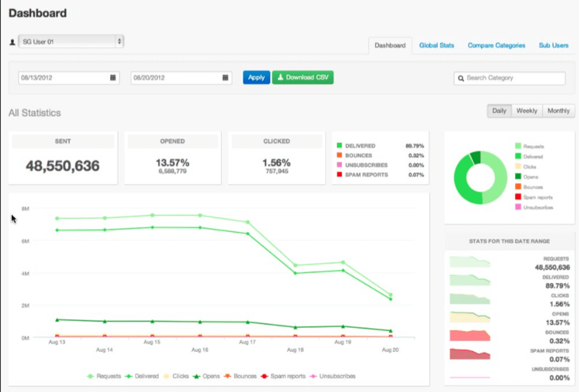
Task: Switch view to Monthly statistics
Action: pyautogui.click(x=559, y=110)
